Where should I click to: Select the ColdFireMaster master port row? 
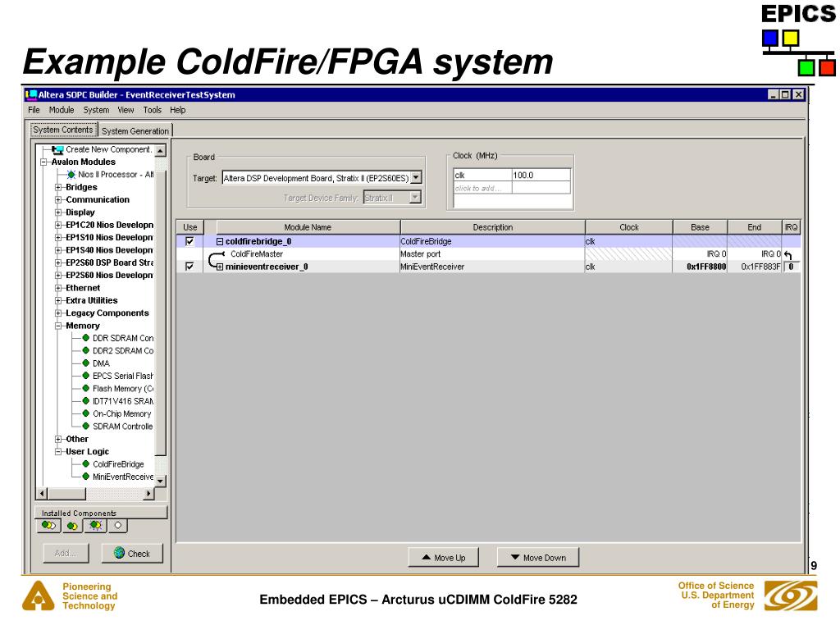488,254
